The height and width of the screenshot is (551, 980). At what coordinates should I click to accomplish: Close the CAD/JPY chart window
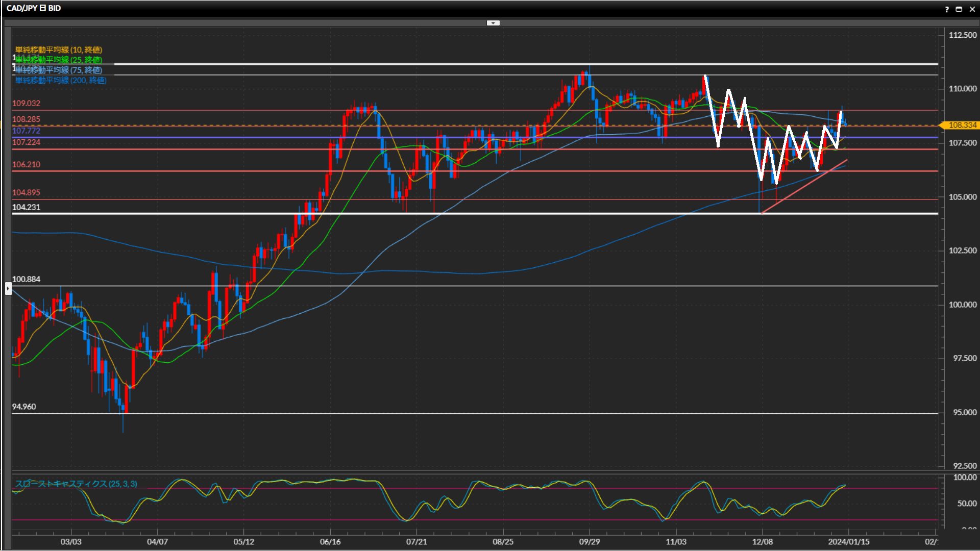[x=972, y=9]
